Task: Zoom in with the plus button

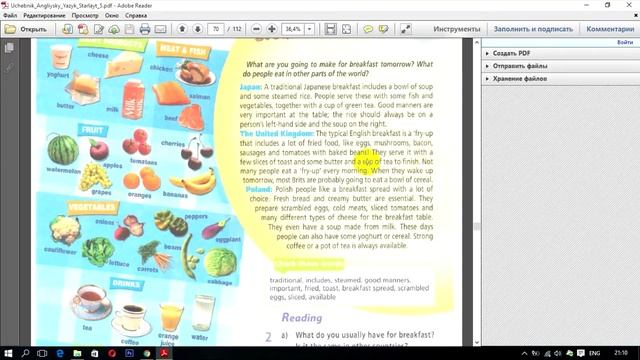Action: [x=272, y=29]
